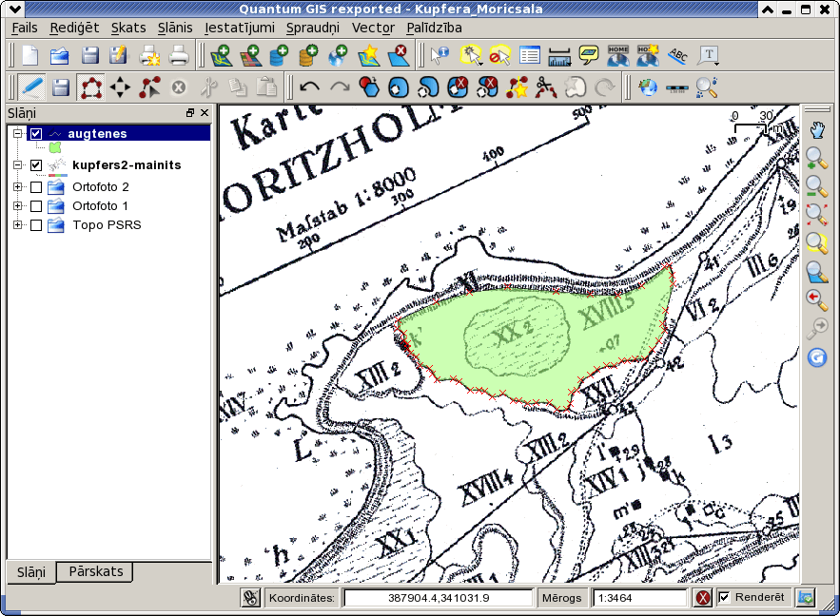The image size is (840, 616).
Task: Click the Zoom In magnifier in side toolbar
Action: 817,159
